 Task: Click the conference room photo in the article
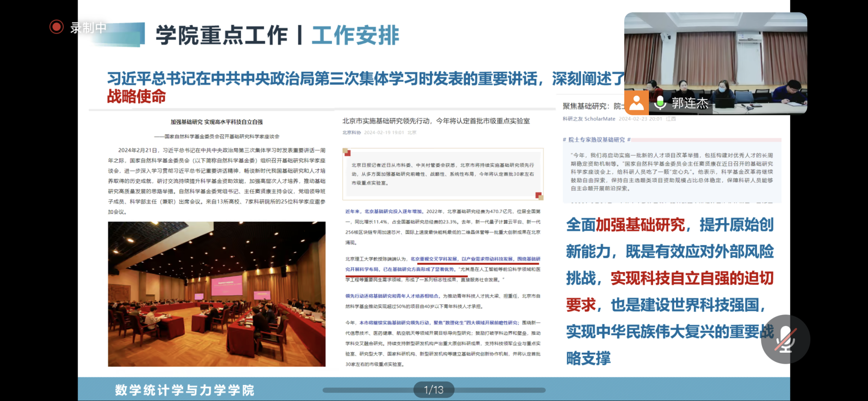217,294
